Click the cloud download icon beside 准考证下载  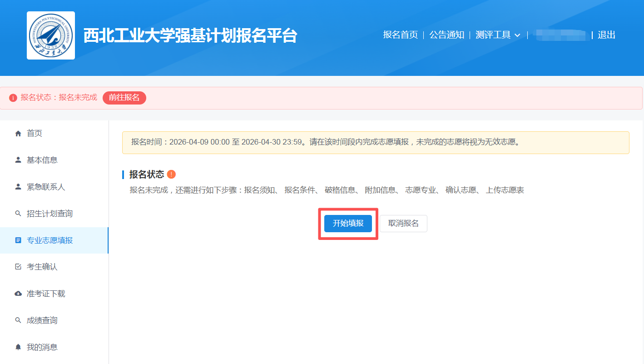(x=18, y=294)
